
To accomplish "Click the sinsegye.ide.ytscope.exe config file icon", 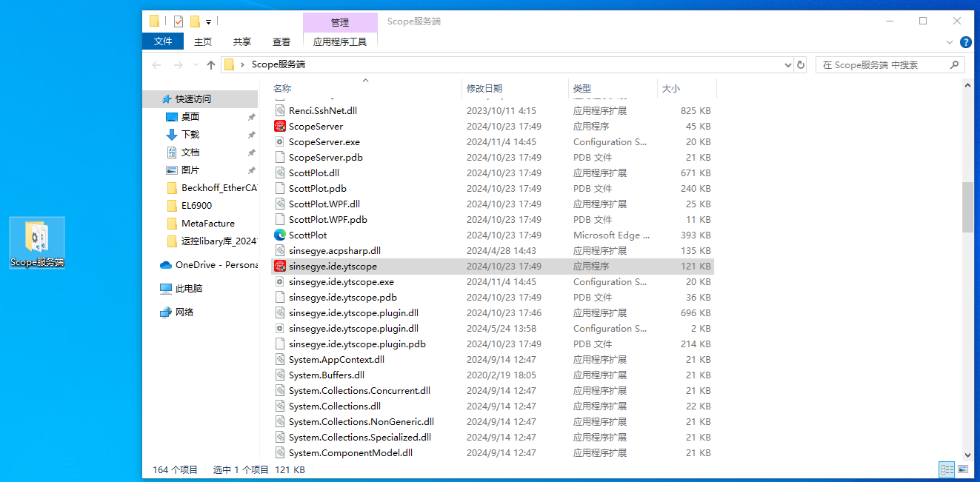I will pos(280,281).
